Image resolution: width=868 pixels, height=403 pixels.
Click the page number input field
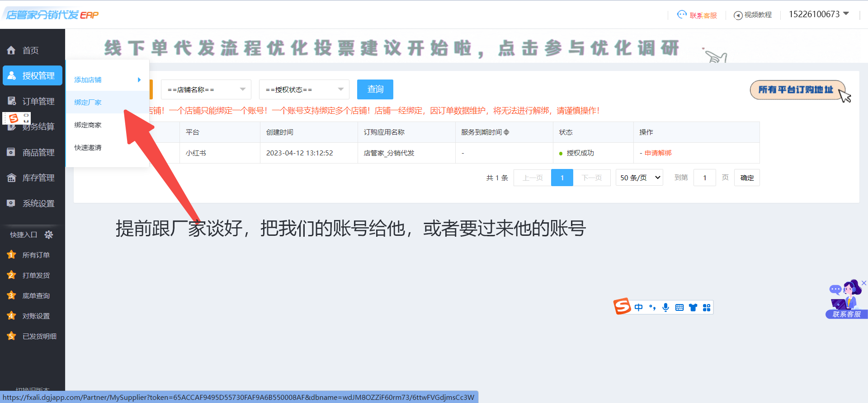coord(704,178)
